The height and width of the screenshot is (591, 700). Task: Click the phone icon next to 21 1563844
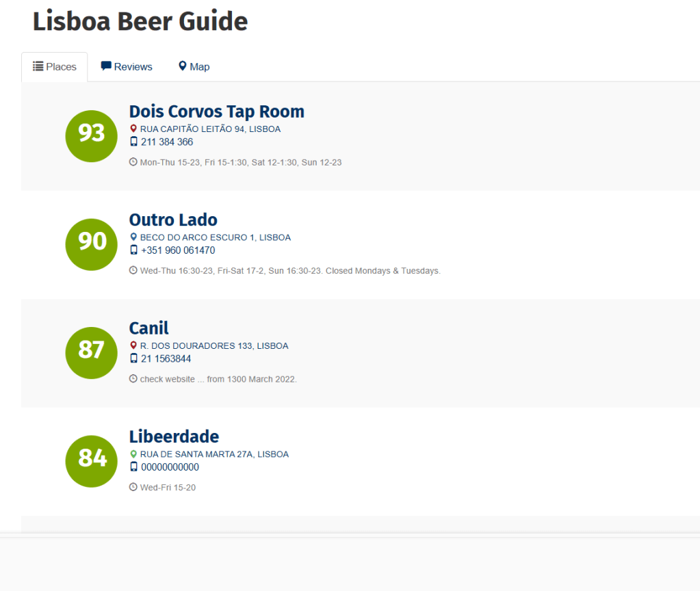pyautogui.click(x=133, y=358)
